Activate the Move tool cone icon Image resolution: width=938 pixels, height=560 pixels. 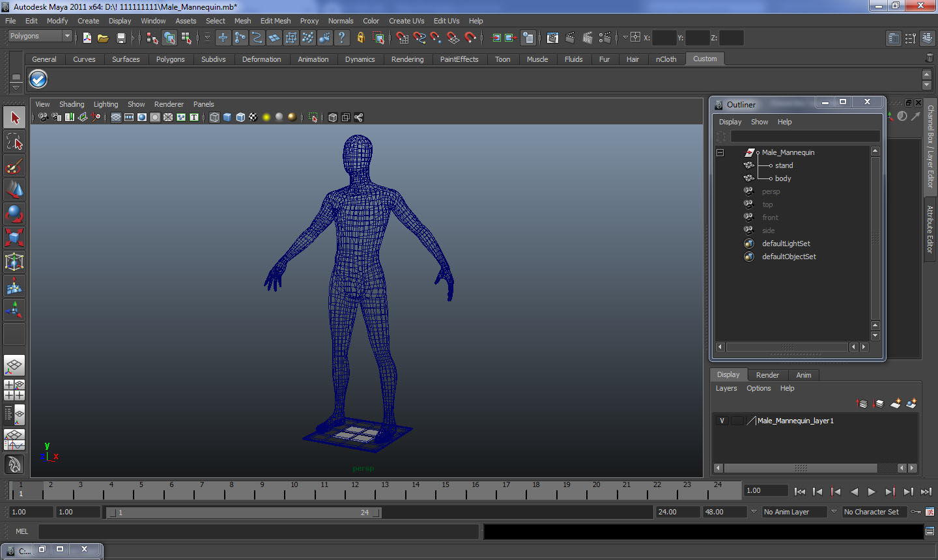click(x=14, y=189)
